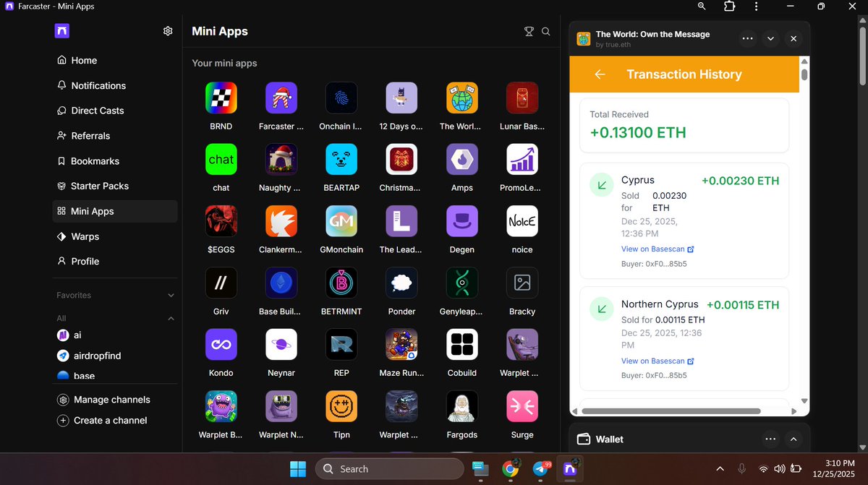
Task: Open the browser extensions puzzle icon
Action: 729,6
